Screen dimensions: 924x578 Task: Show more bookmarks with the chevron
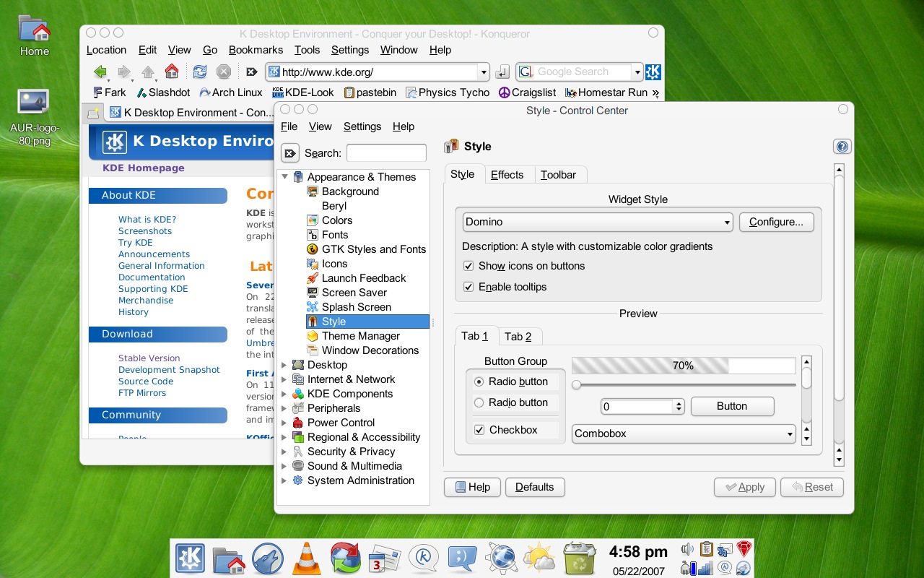point(655,92)
